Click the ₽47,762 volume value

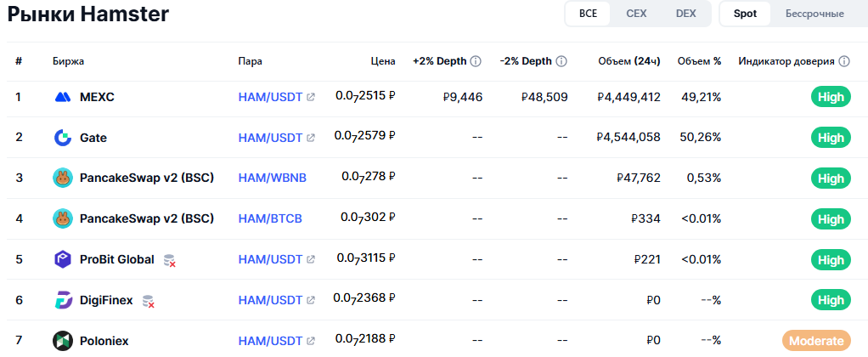tap(639, 178)
